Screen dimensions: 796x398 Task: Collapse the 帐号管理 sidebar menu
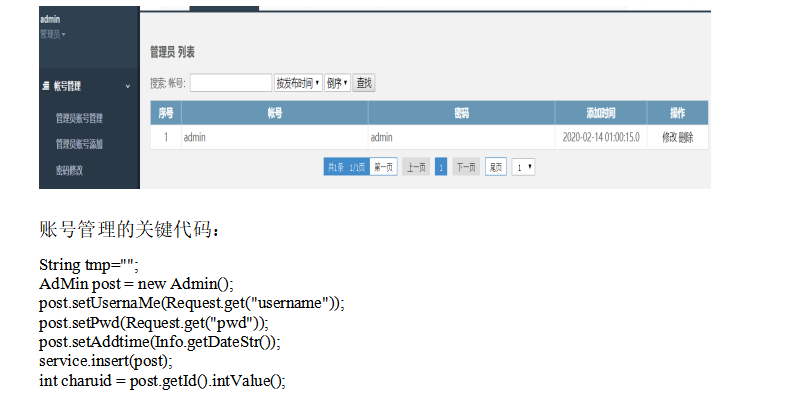(x=127, y=87)
